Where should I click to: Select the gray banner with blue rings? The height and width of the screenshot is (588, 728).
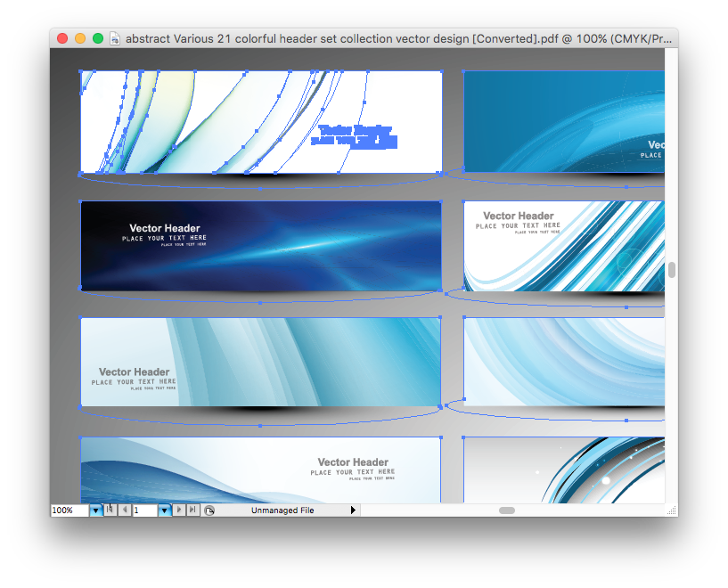(x=564, y=470)
